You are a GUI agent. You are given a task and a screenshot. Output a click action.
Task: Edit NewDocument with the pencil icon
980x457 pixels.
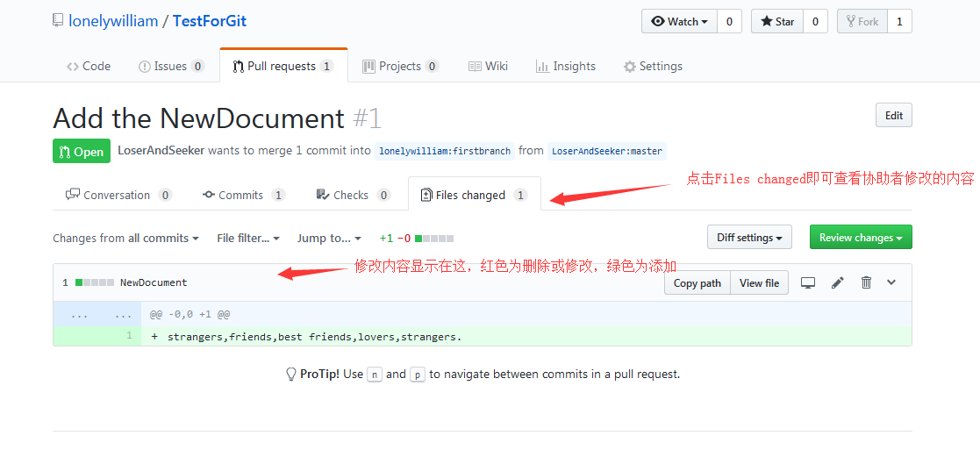pyautogui.click(x=838, y=282)
